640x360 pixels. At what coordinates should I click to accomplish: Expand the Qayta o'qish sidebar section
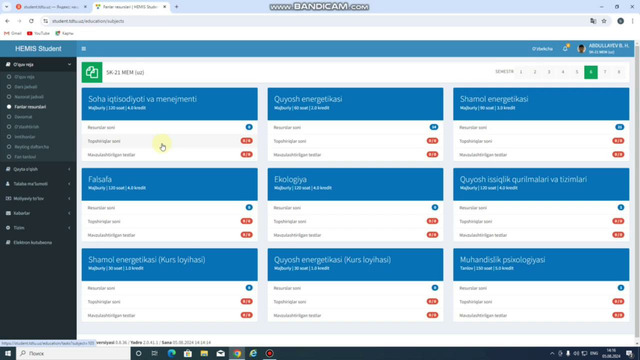[38, 169]
